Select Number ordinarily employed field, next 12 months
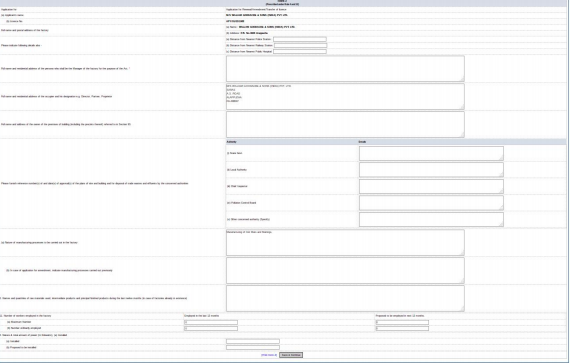 (402, 328)
